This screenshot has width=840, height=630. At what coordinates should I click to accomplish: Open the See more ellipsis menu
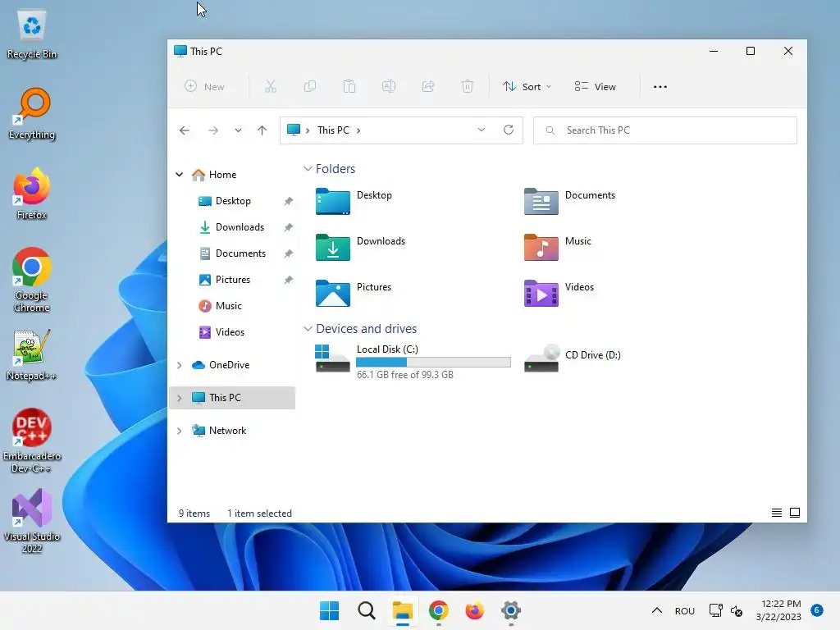pyautogui.click(x=660, y=87)
